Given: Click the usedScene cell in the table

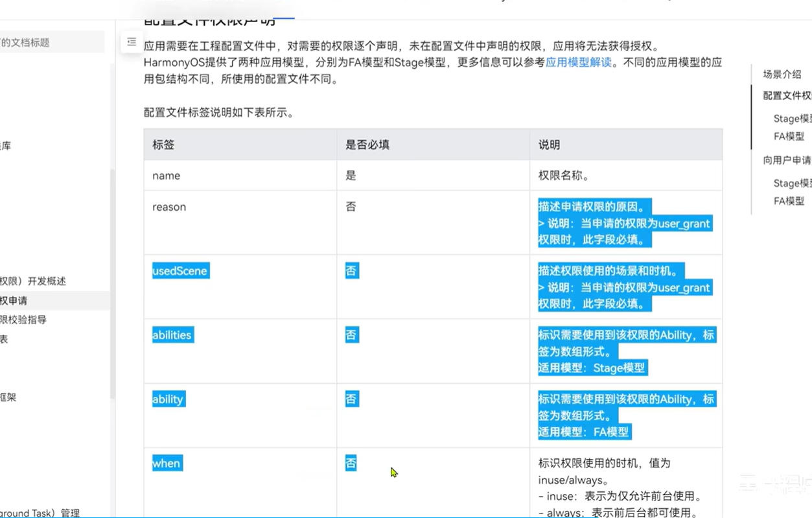Looking at the screenshot, I should (180, 271).
